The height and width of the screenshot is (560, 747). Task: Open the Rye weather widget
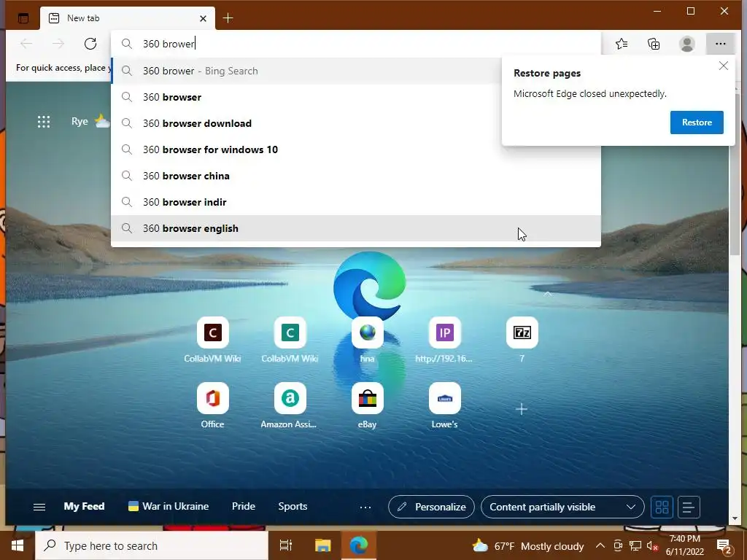90,122
